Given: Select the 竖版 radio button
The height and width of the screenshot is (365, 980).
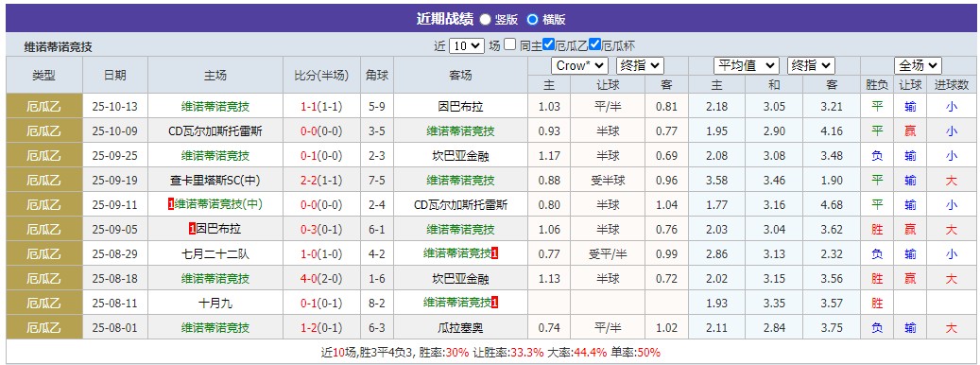Looking at the screenshot, I should click(x=485, y=19).
